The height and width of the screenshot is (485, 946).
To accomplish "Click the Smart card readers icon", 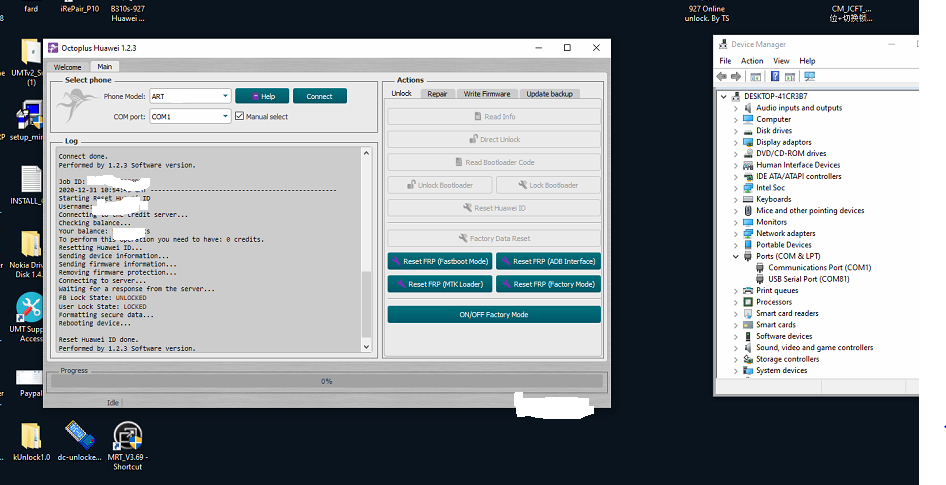I will pyautogui.click(x=749, y=314).
